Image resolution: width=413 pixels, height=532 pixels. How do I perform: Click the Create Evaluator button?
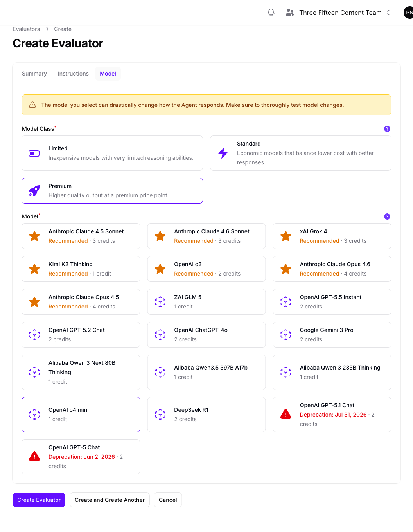39,500
